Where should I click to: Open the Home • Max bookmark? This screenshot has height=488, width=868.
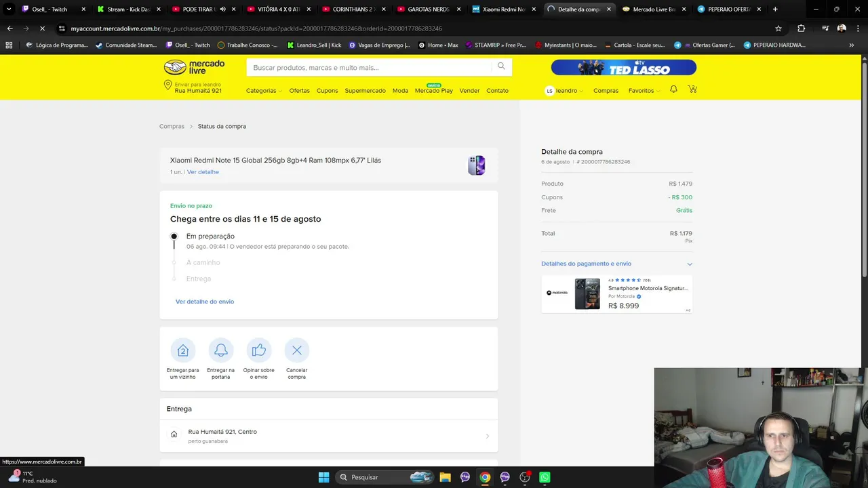click(x=438, y=45)
